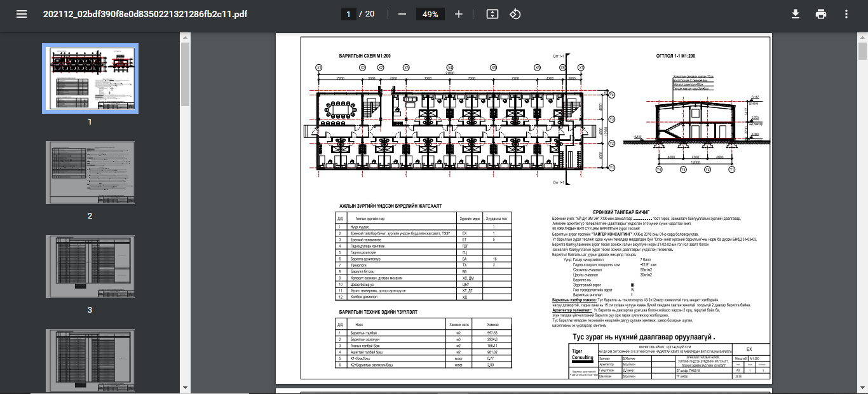Viewport: 868px width, 394px height.
Task: Click the PDF file name title
Action: pyautogui.click(x=146, y=14)
